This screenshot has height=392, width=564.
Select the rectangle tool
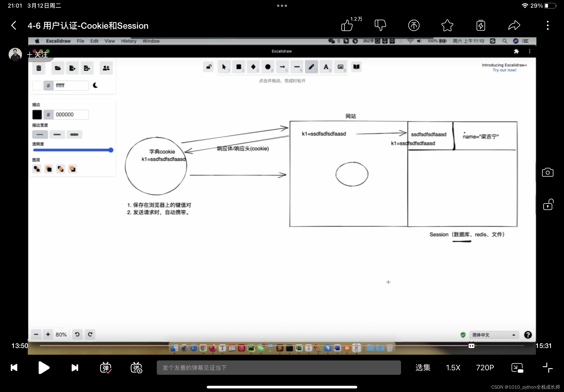coord(239,67)
